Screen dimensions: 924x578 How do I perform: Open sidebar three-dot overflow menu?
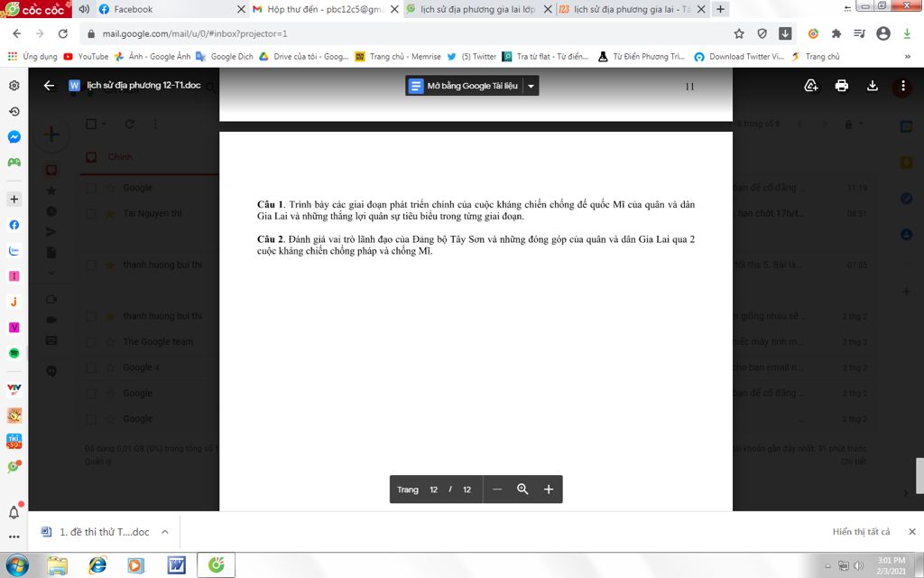(x=14, y=536)
